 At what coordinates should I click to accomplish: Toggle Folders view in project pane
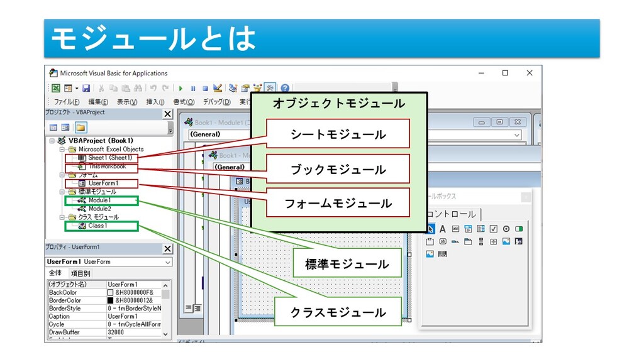(x=80, y=128)
